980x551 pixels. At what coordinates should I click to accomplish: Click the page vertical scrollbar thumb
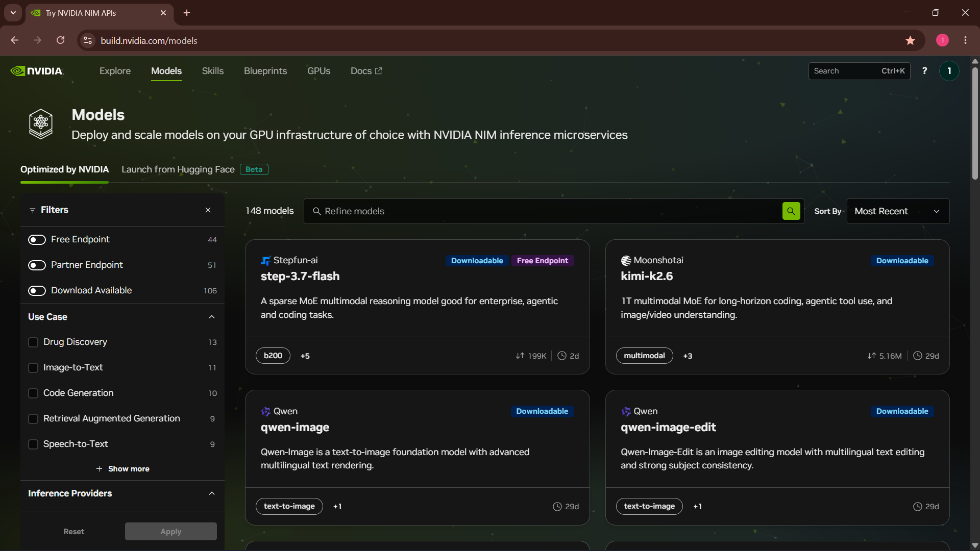click(x=975, y=122)
